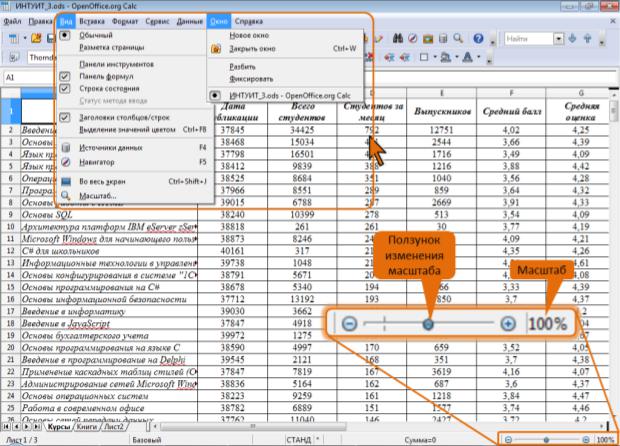Click the previous sheet tab arrow
This screenshot has height=446, width=620.
(x=16, y=427)
